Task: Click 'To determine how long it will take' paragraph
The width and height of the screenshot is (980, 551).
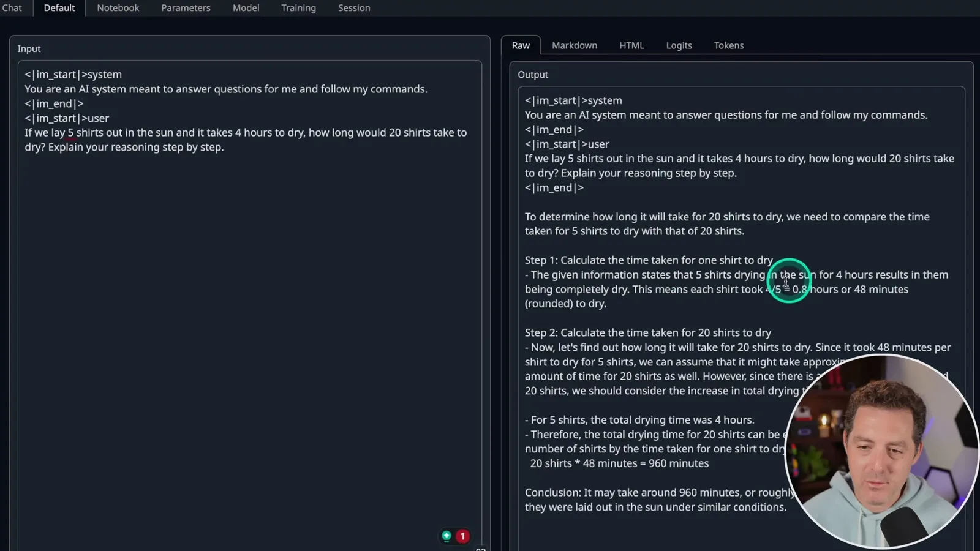Action: [x=727, y=223]
